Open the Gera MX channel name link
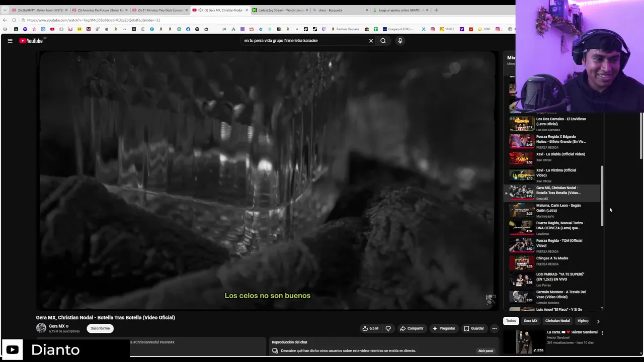 56,326
